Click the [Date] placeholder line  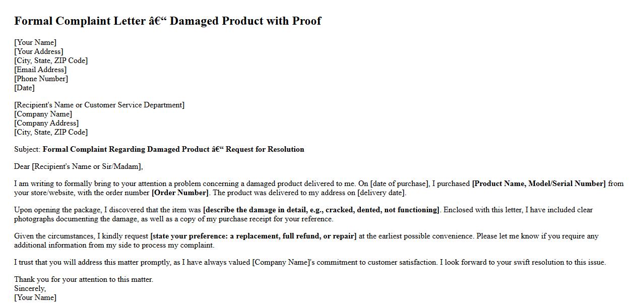click(24, 88)
